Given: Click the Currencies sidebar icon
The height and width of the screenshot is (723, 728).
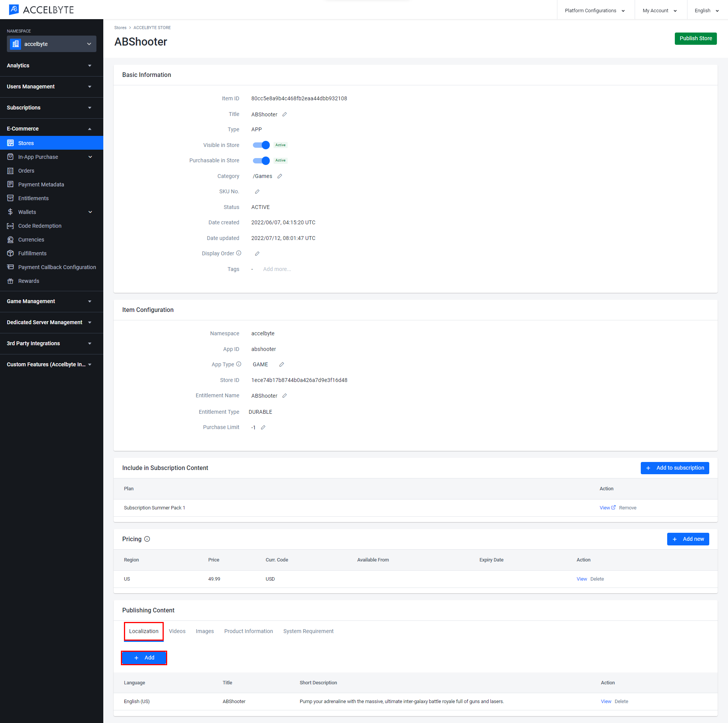Looking at the screenshot, I should 10,240.
